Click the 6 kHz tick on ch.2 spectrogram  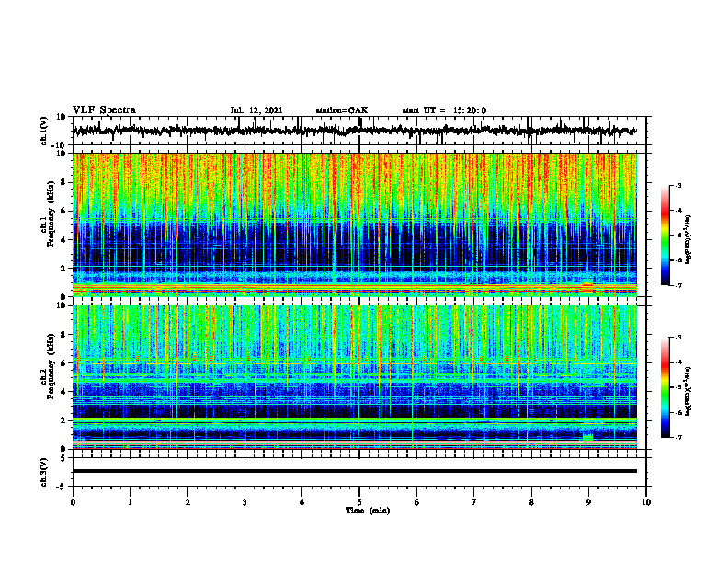pyautogui.click(x=64, y=363)
